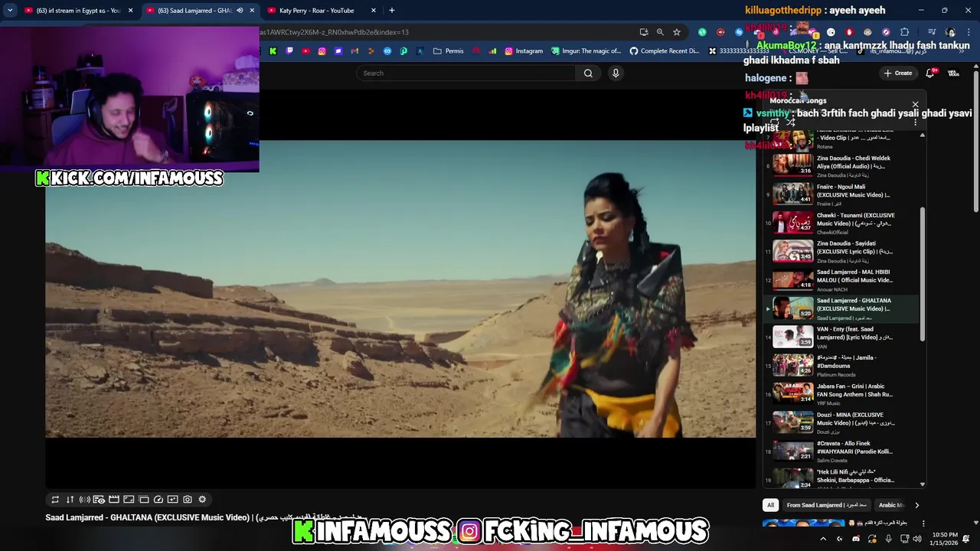
Task: Play #Cravata - Allo Finek parody
Action: [841, 451]
